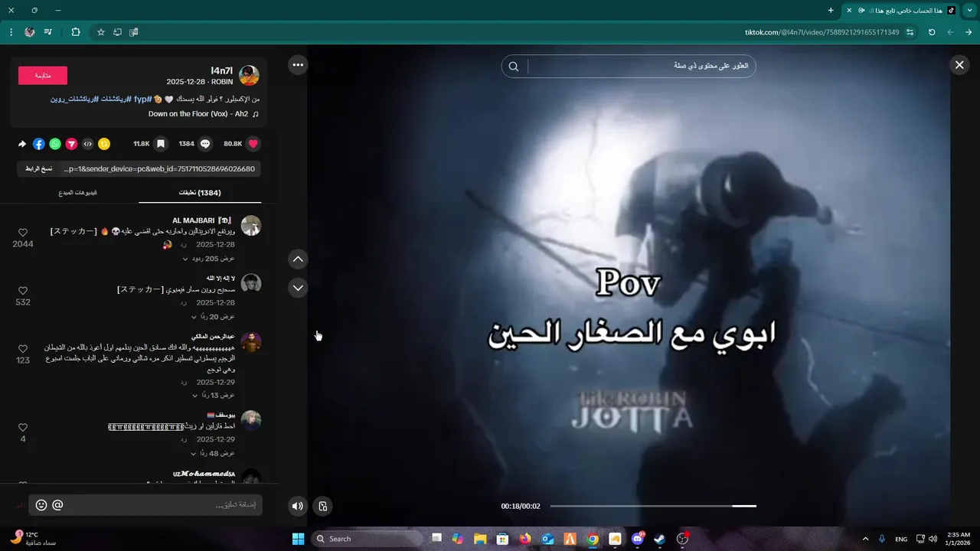Open Chrome extensions puzzle icon
This screenshot has height=551, width=980.
pyautogui.click(x=76, y=32)
